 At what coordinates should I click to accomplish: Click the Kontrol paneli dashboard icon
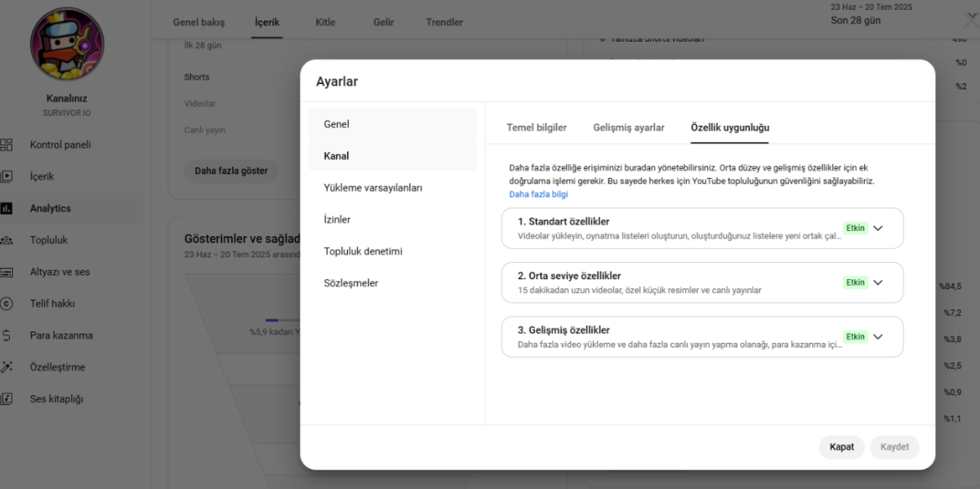(7, 144)
